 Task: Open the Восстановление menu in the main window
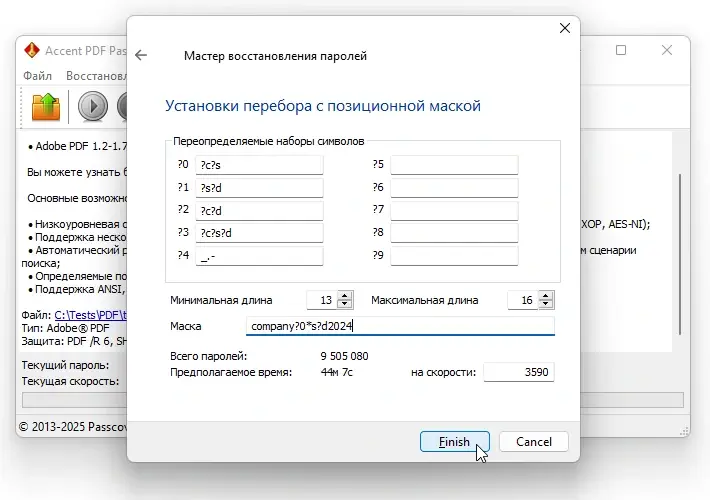pos(96,76)
